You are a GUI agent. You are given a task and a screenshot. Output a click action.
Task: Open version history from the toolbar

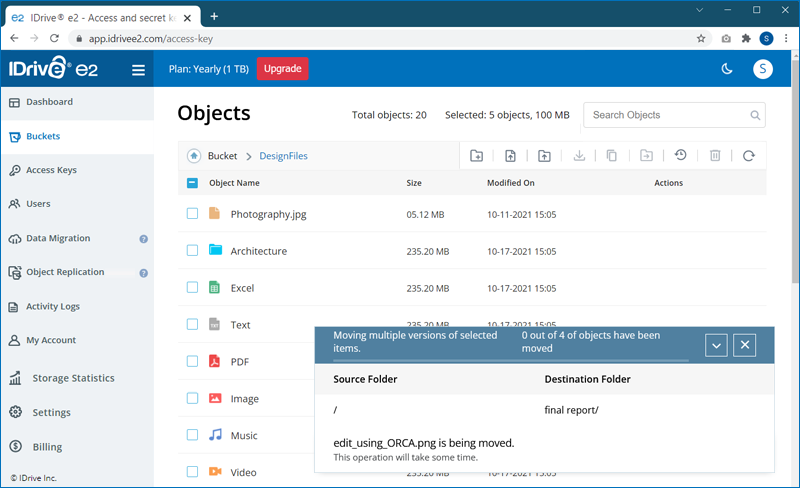[x=681, y=156]
